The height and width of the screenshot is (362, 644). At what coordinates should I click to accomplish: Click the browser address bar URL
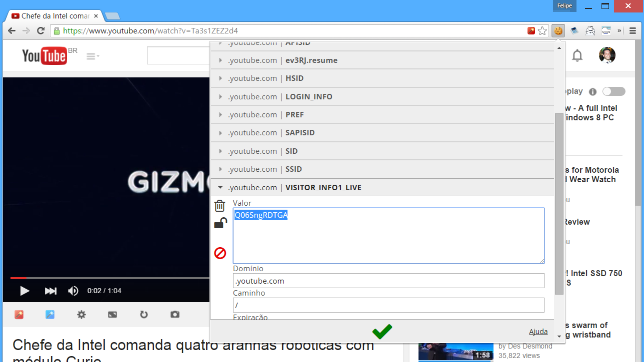click(x=150, y=31)
